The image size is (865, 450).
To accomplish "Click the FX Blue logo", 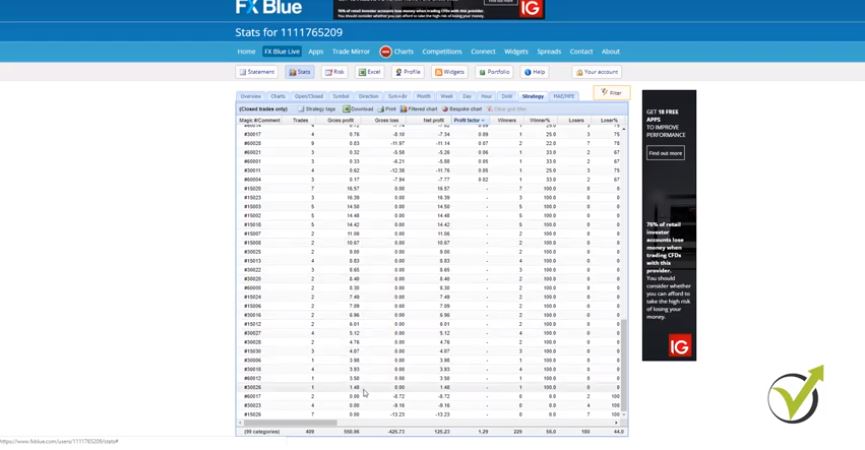I will pyautogui.click(x=269, y=7).
